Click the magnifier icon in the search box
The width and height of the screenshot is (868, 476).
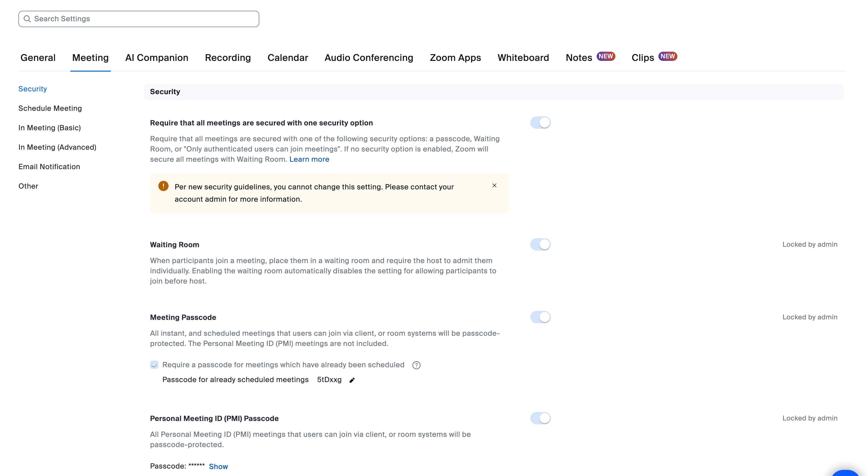(27, 19)
